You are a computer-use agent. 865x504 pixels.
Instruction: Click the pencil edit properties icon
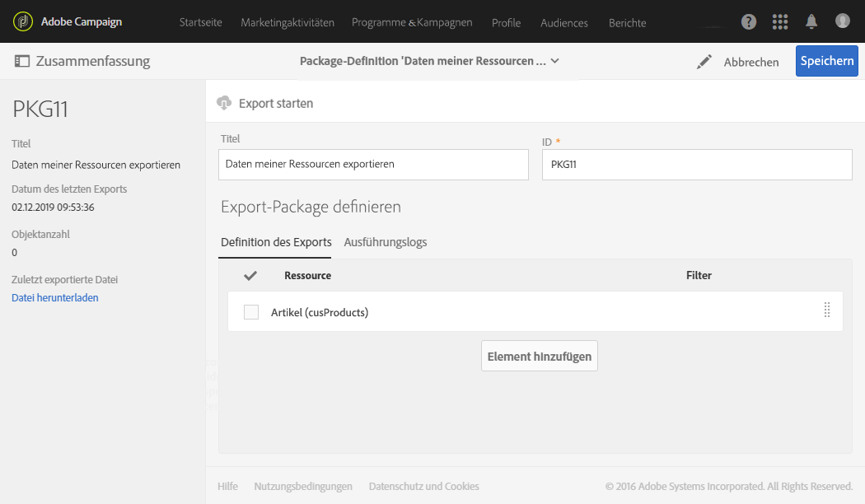click(704, 62)
